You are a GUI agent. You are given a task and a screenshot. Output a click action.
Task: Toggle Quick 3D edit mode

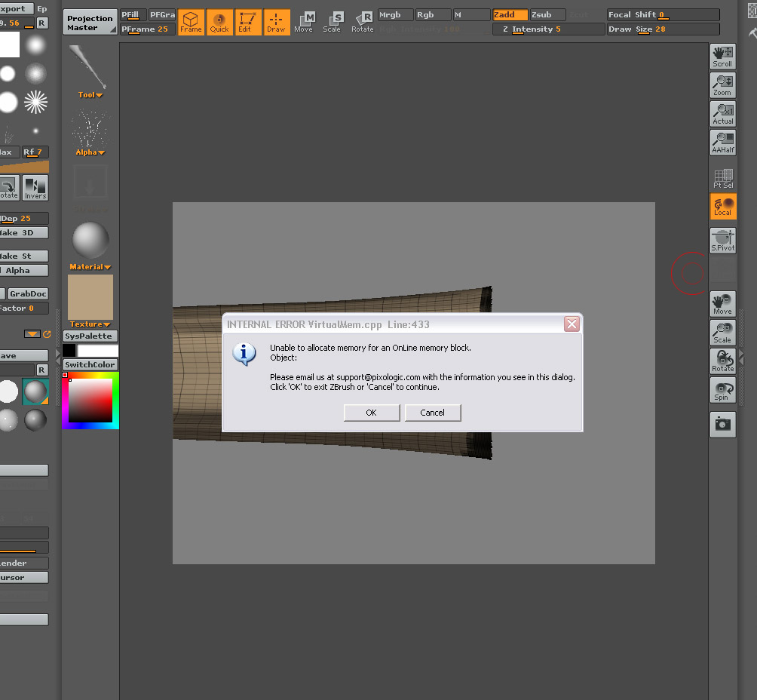pyautogui.click(x=219, y=22)
